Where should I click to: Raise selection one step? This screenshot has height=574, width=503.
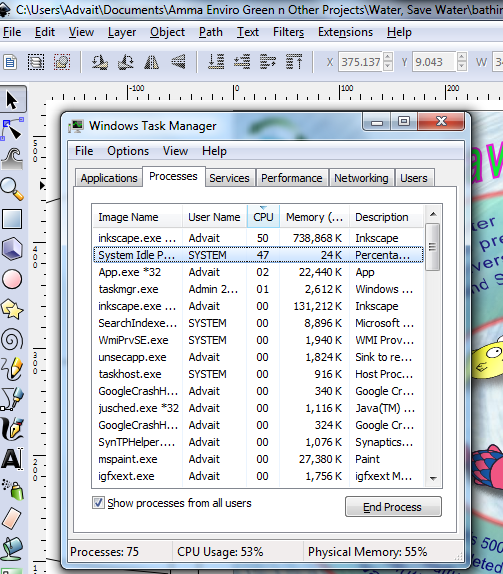click(268, 62)
